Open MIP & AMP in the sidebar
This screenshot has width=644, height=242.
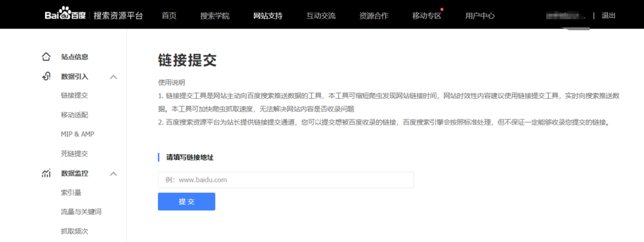tap(78, 134)
